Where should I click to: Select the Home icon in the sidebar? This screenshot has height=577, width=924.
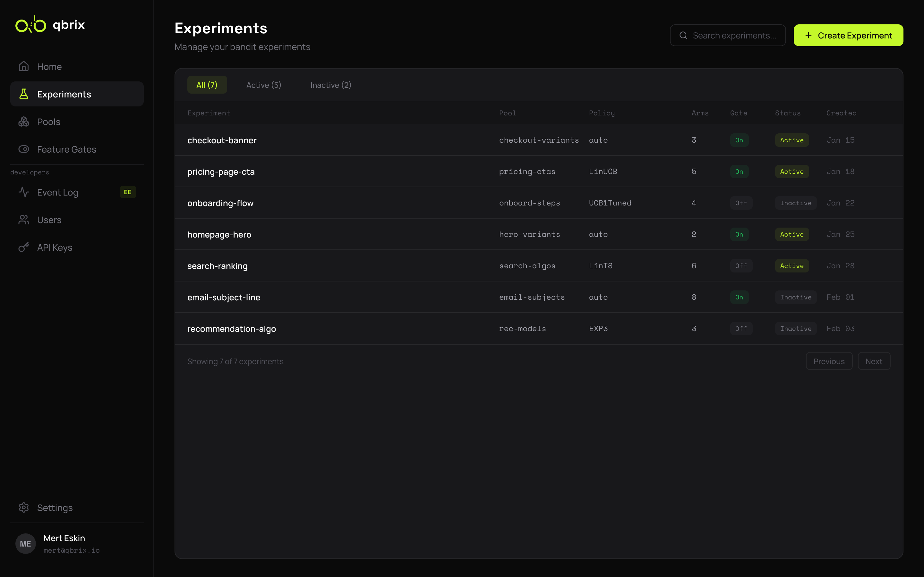coord(24,66)
